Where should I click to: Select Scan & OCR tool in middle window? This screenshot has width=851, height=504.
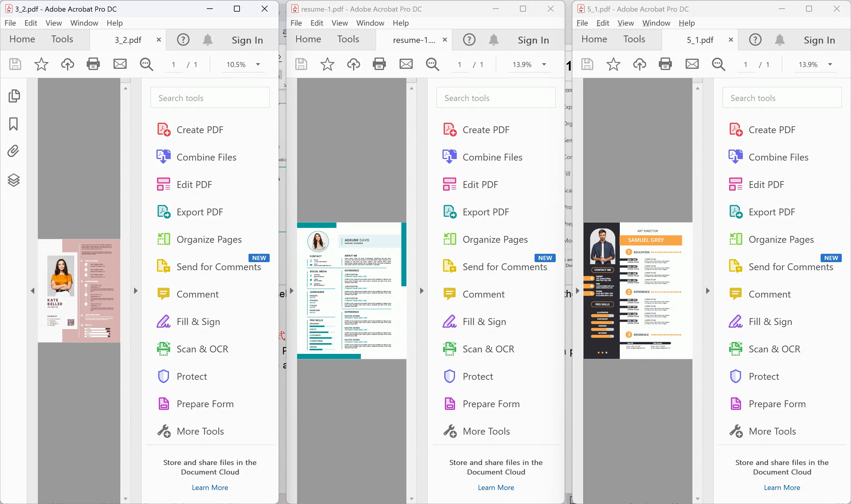488,349
